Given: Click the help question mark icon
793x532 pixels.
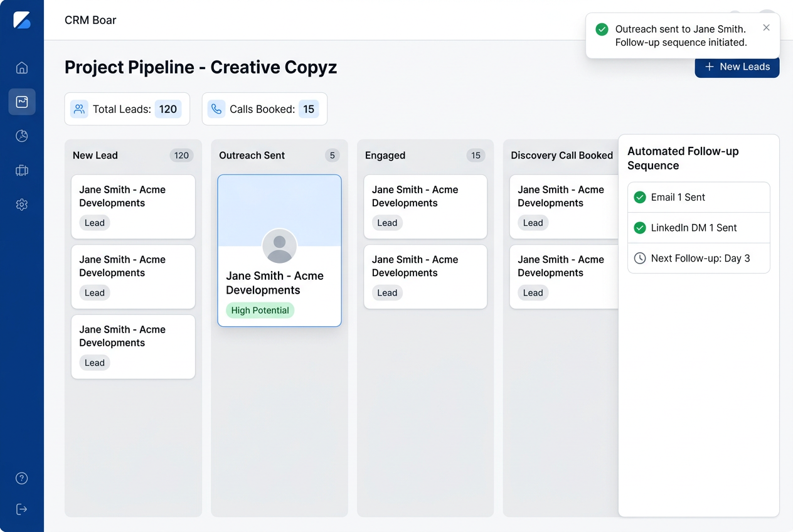Looking at the screenshot, I should point(22,478).
